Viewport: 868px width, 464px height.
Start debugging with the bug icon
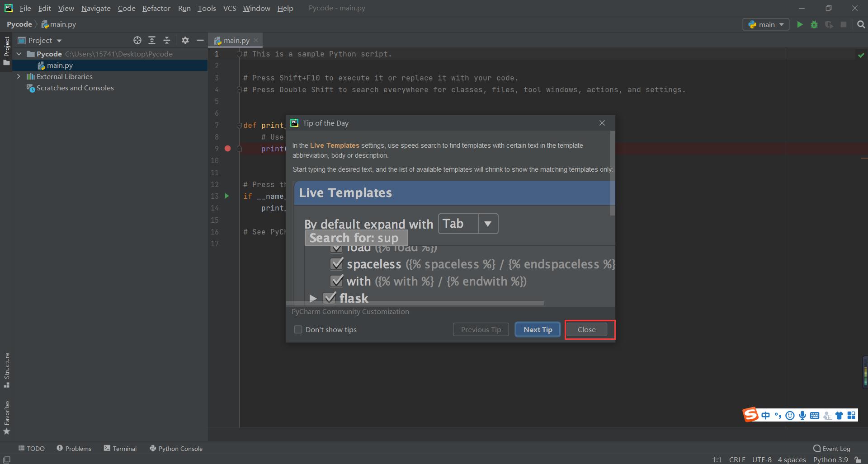814,24
